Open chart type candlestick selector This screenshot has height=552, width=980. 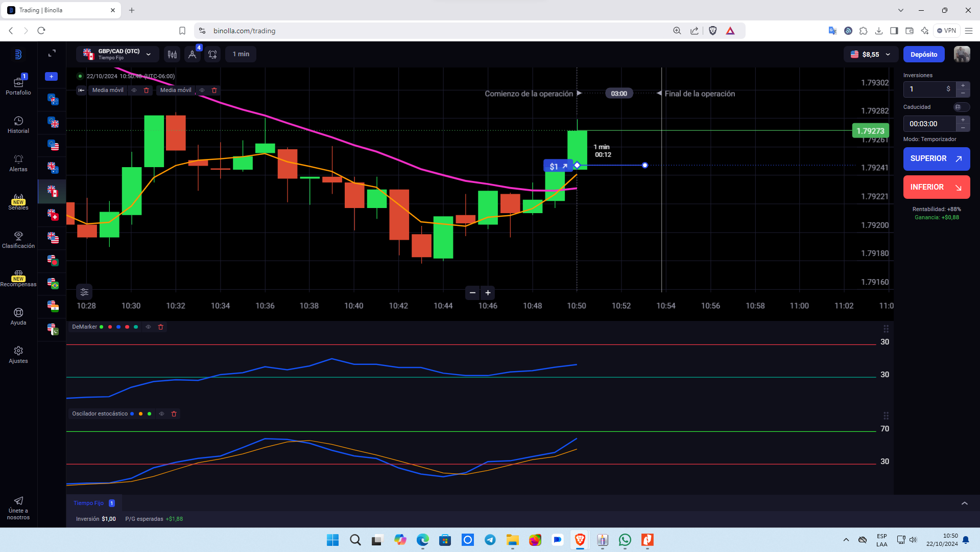pyautogui.click(x=173, y=54)
